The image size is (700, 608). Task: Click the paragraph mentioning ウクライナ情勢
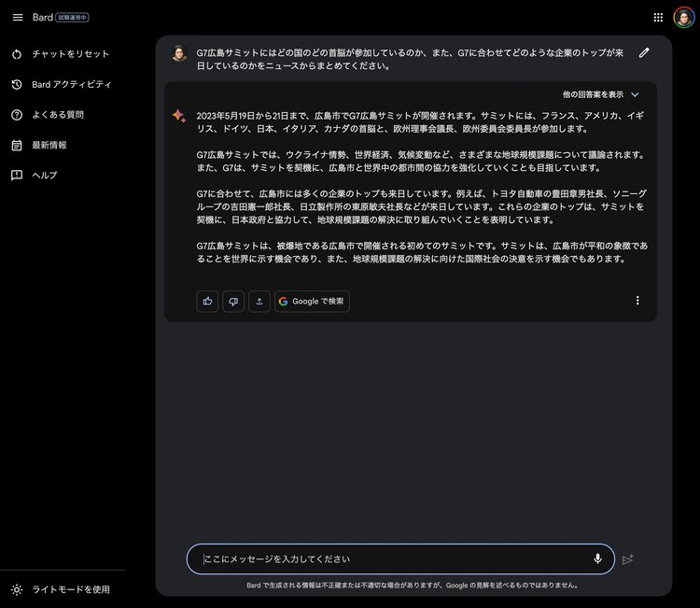tap(422, 162)
